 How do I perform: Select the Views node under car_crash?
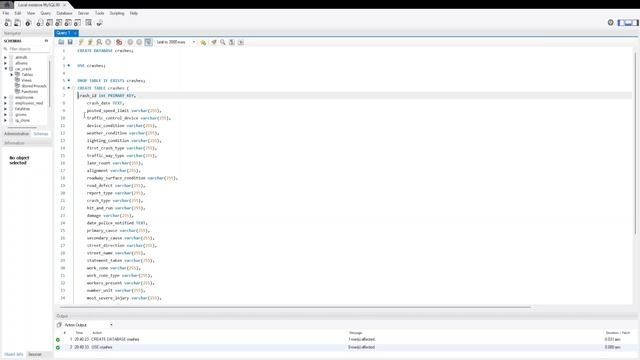[x=27, y=80]
